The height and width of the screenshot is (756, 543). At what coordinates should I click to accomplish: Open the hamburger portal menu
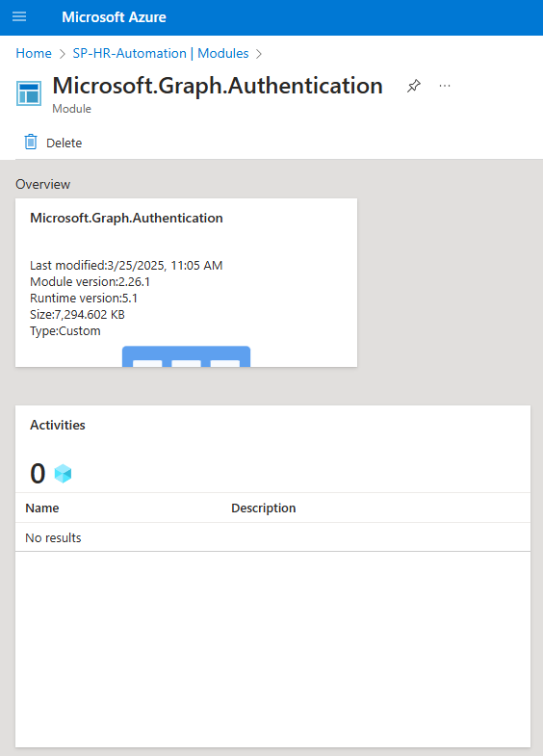point(19,17)
